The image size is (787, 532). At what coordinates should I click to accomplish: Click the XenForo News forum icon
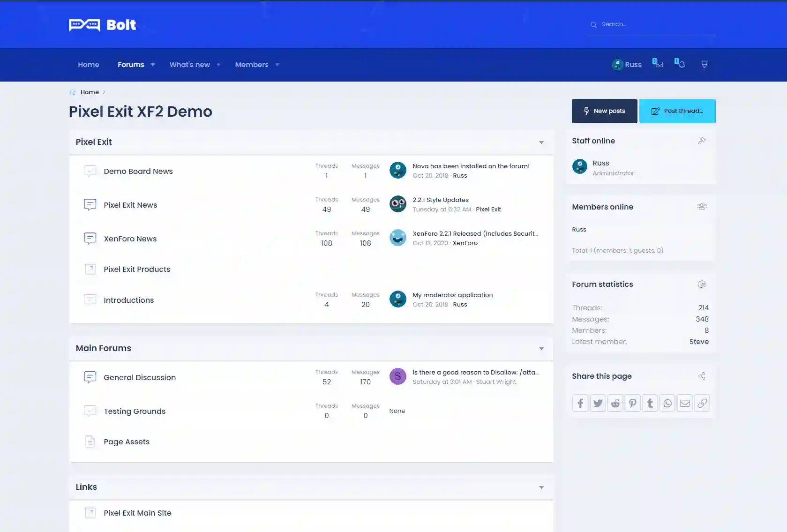click(90, 239)
